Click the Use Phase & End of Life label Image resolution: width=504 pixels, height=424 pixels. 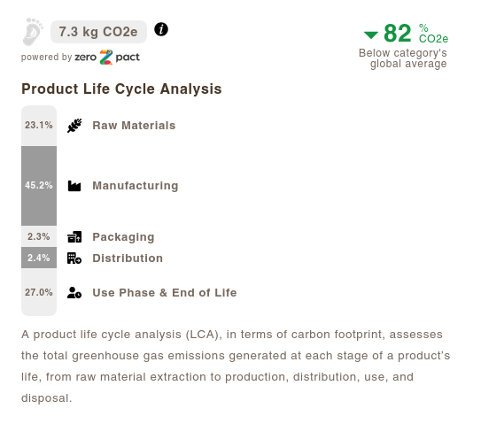click(x=165, y=293)
